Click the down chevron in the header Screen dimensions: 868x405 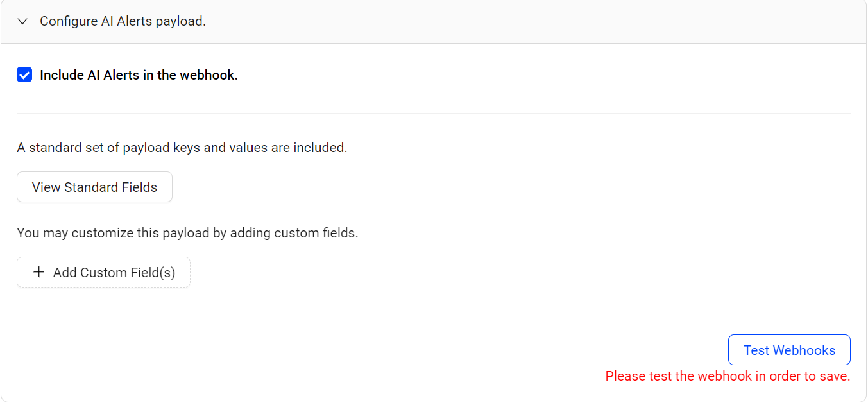tap(23, 21)
